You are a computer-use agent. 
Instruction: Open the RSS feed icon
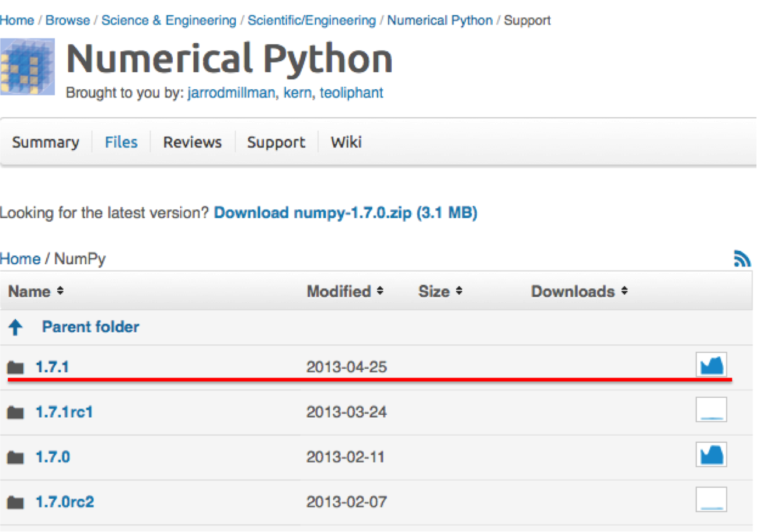point(742,258)
